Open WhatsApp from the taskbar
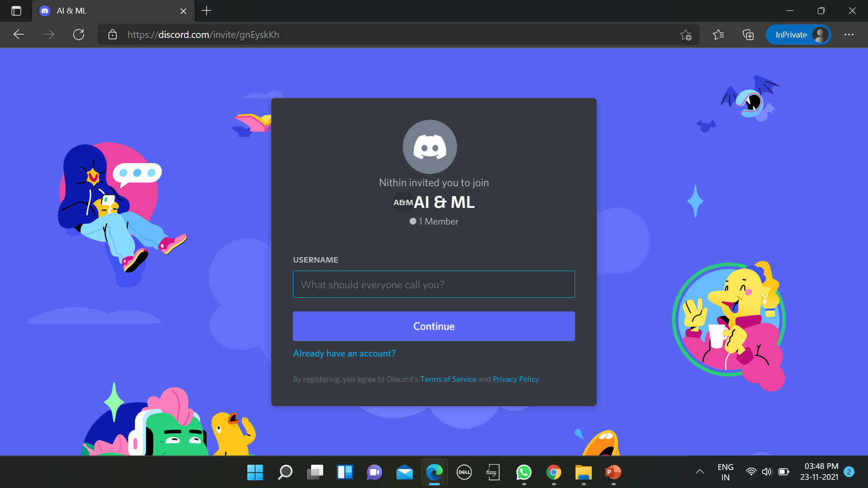 [524, 472]
